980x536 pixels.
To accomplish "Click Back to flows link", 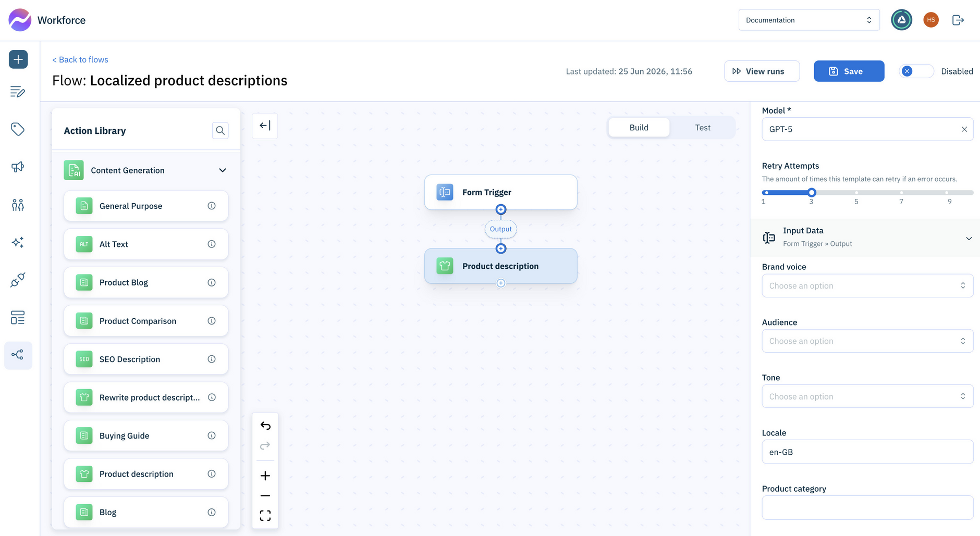I will pos(80,59).
